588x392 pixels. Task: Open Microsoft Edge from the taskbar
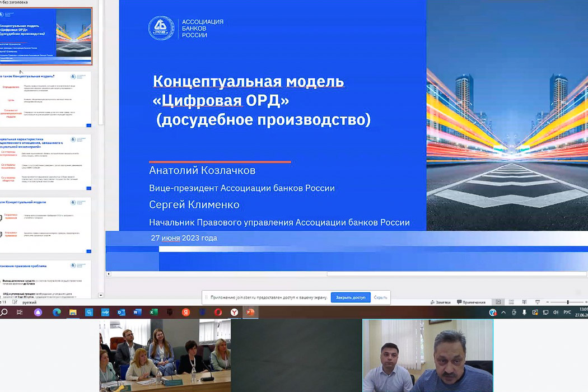[x=57, y=312]
